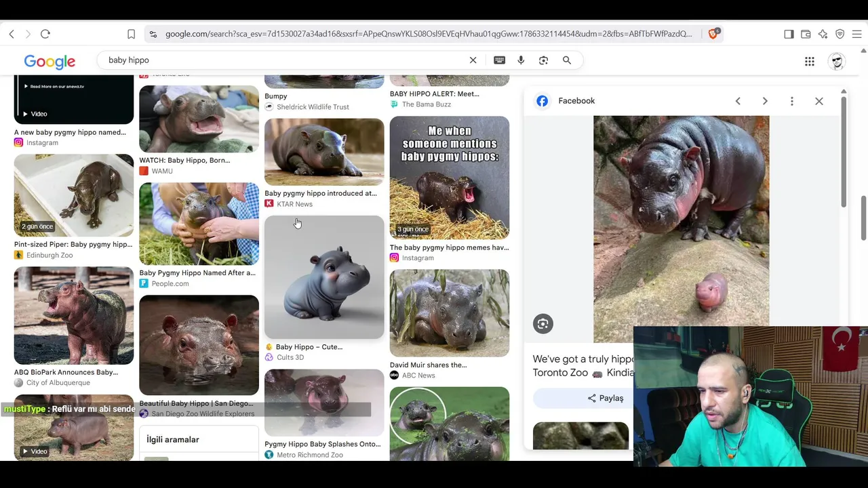868x488 pixels.
Task: Reload the current page
Action: point(45,34)
